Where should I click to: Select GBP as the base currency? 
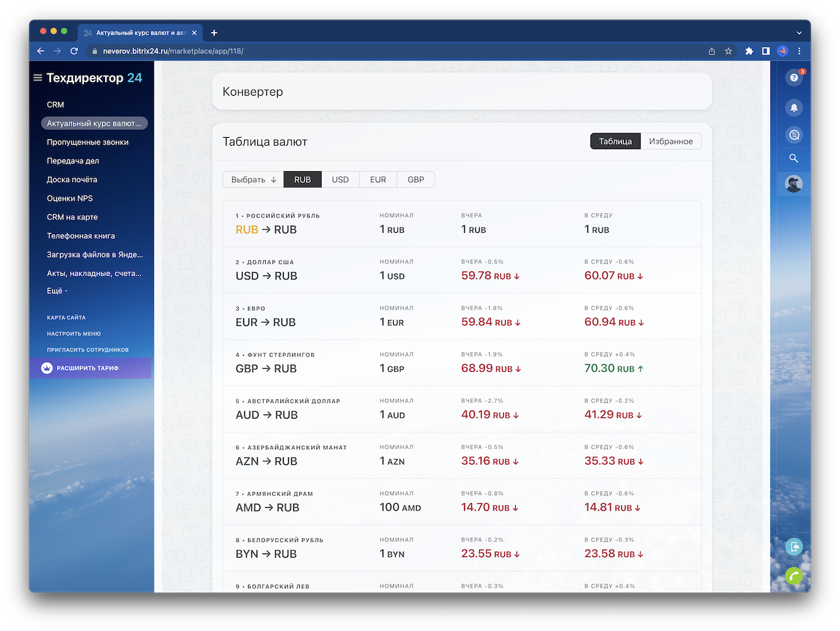click(x=415, y=180)
